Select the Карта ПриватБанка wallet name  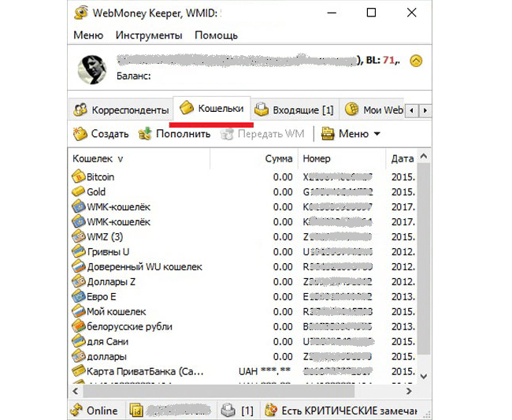[x=145, y=372]
